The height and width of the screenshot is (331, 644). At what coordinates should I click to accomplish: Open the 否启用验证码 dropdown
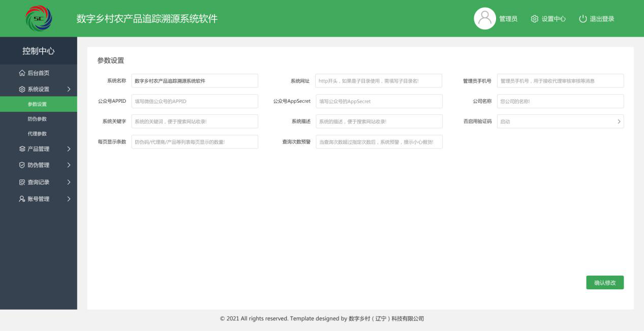(560, 122)
